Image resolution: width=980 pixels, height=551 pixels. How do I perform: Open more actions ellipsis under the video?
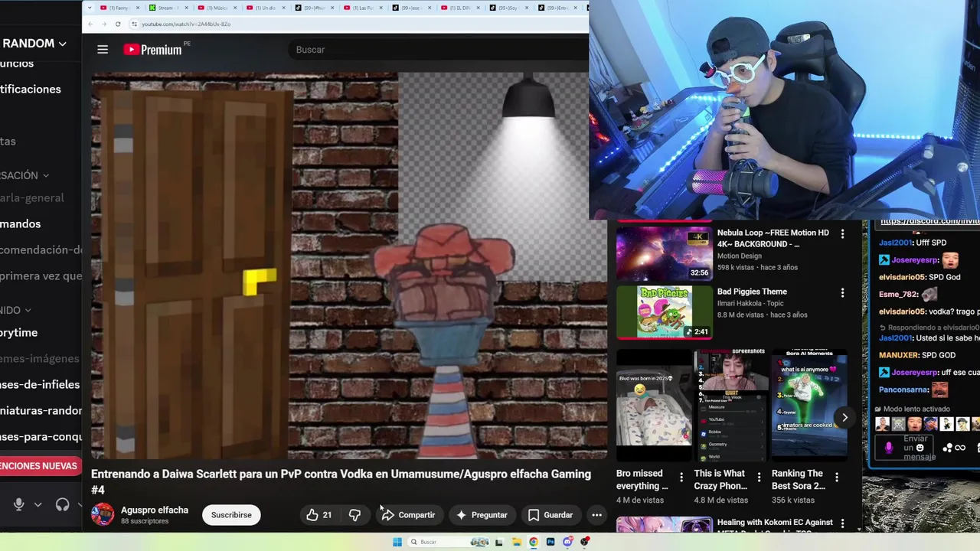[596, 515]
